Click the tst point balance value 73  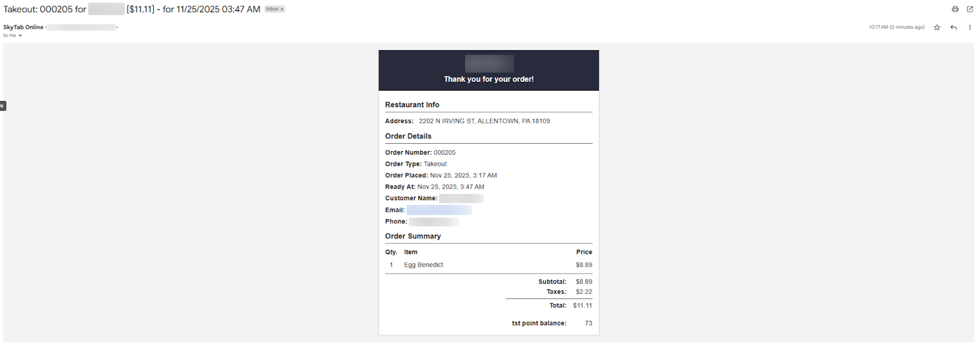point(588,323)
